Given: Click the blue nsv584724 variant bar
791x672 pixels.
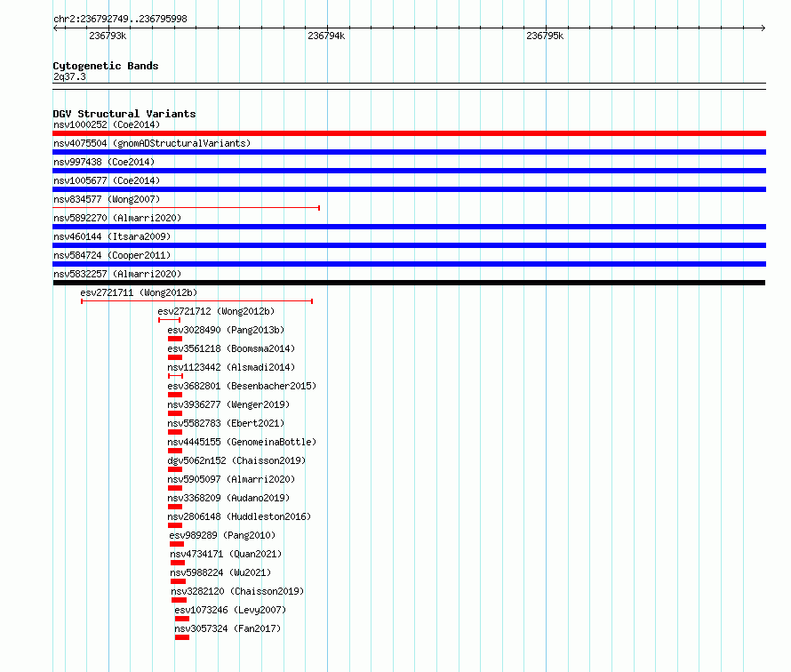Looking at the screenshot, I should pyautogui.click(x=409, y=264).
